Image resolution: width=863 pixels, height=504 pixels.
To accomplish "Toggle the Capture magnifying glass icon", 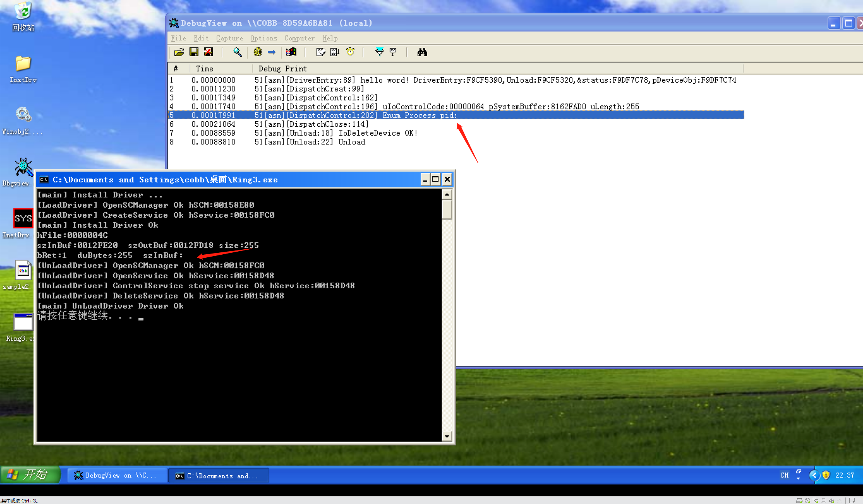I will (x=237, y=52).
